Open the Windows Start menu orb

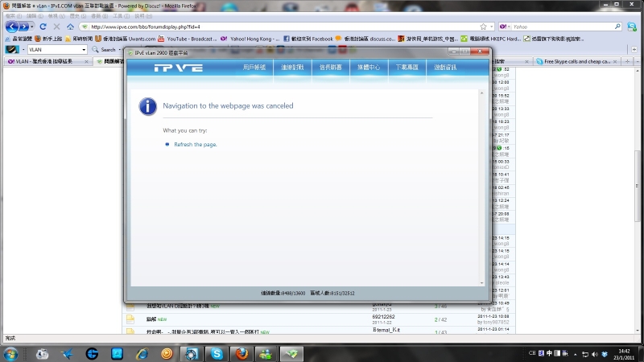(10, 354)
